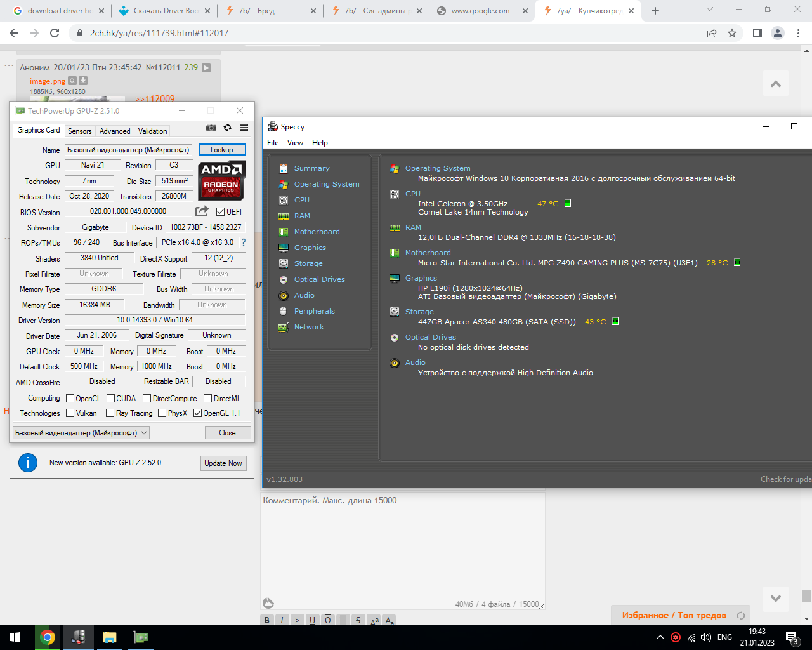Click the Lookup button in GPU-Z
The width and height of the screenshot is (812, 650).
tap(222, 150)
